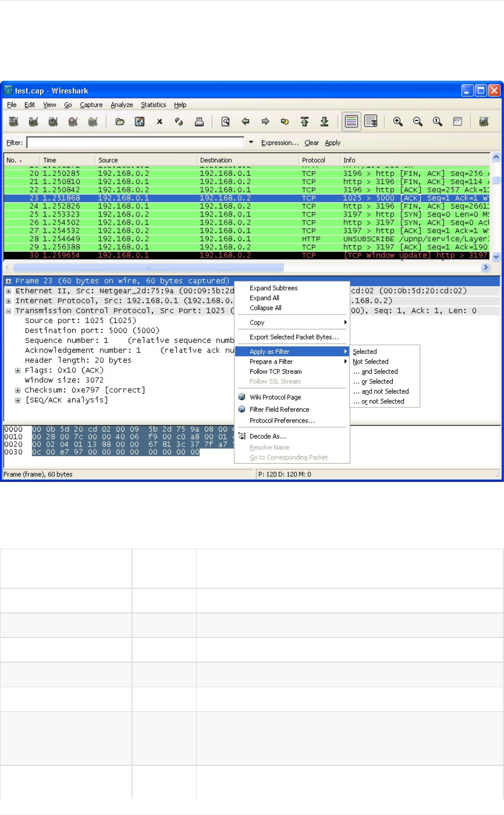
Task: Open capture filters icon at toolbar end
Action: point(484,122)
